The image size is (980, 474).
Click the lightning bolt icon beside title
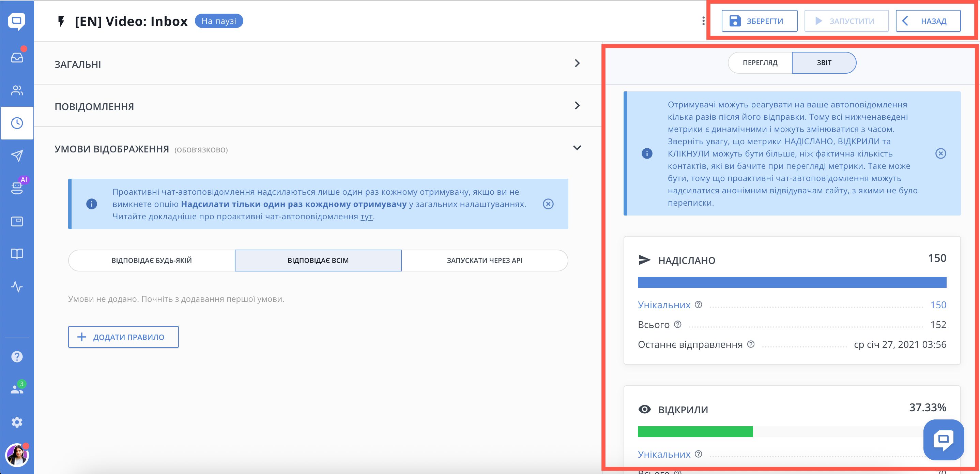(61, 21)
